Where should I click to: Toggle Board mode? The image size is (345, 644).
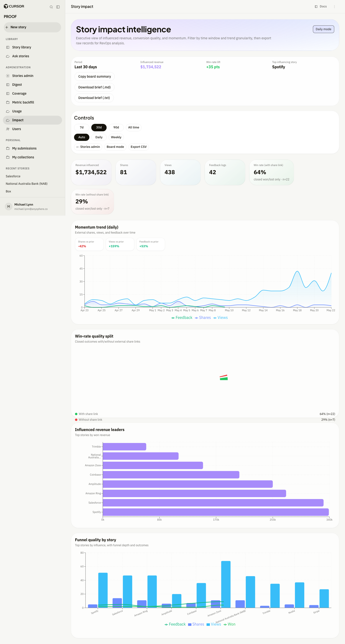[x=115, y=147]
